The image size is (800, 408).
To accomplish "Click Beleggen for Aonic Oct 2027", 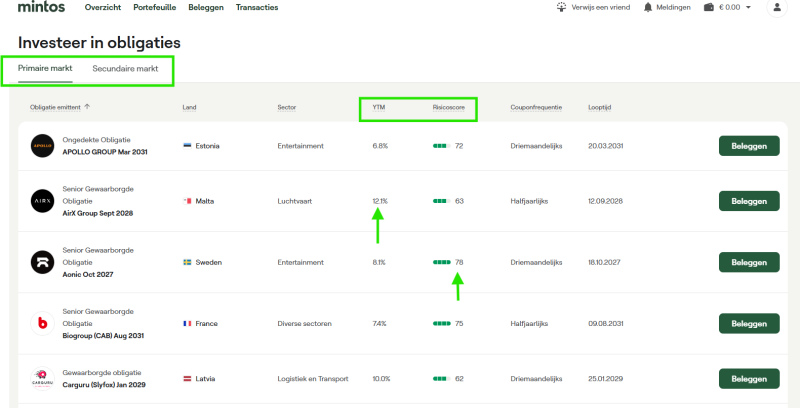I will [749, 262].
